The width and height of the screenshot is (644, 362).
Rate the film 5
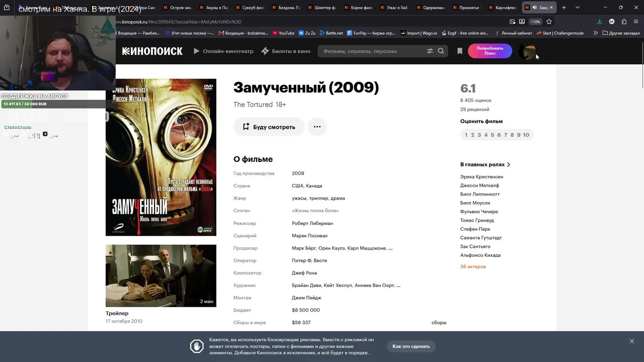pyautogui.click(x=493, y=135)
